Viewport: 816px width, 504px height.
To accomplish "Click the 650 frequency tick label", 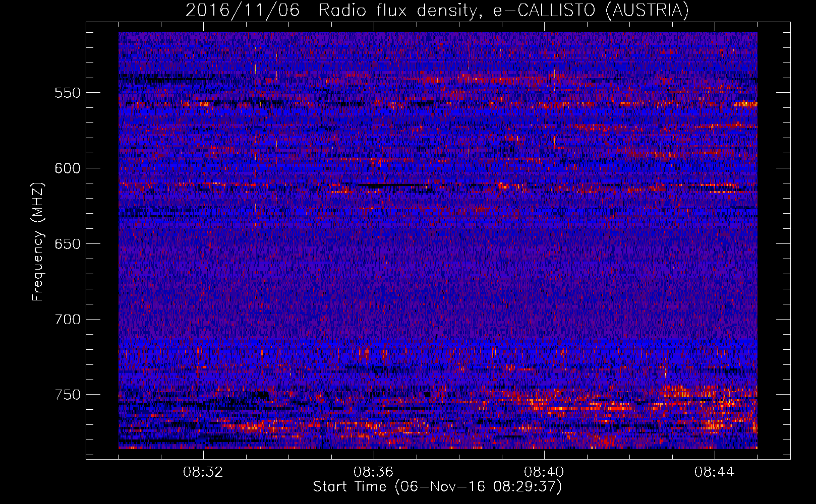I will [68, 244].
